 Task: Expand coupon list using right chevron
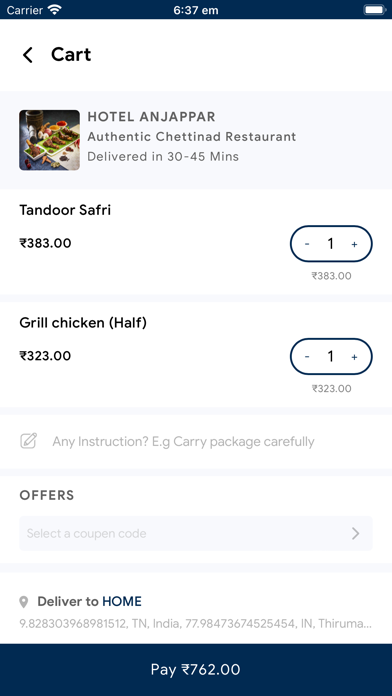click(355, 533)
